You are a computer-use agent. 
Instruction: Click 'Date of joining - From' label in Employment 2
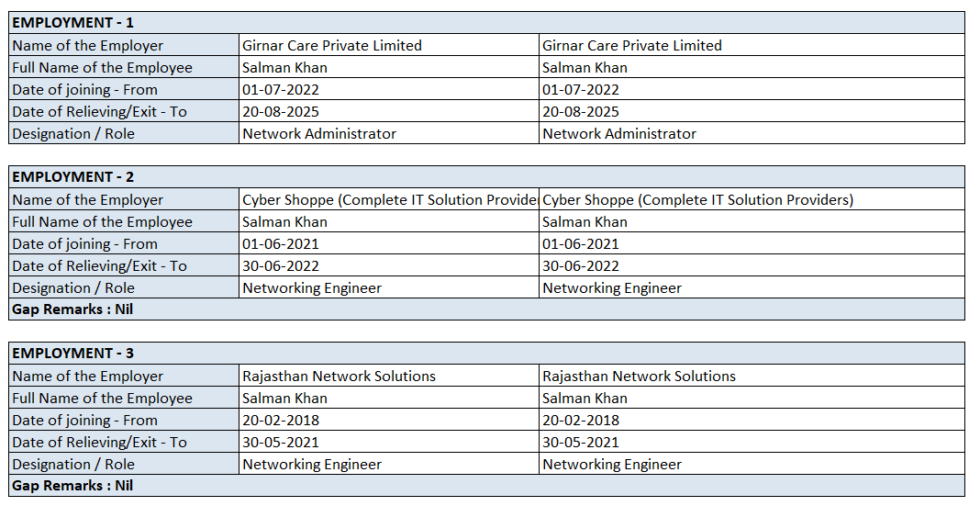84,243
